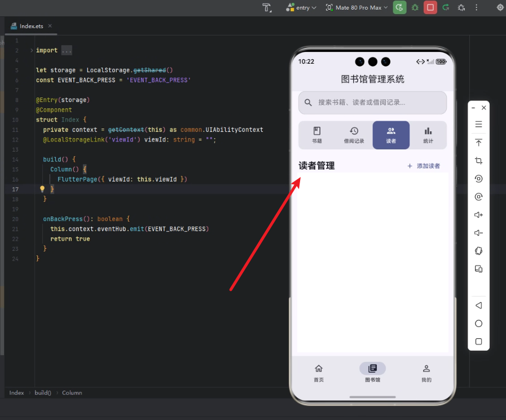Screen dimensions: 506x420
Task: Click the rotate left icon in emulator panel
Action: [478, 179]
